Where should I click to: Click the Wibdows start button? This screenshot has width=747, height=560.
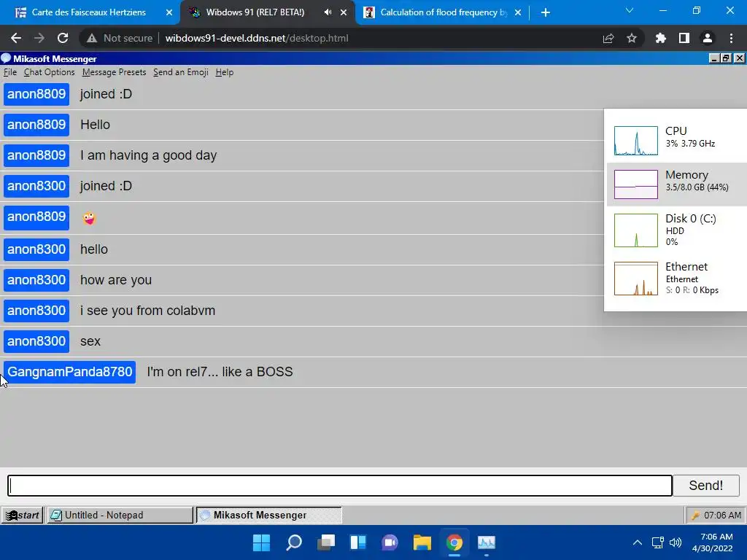(x=22, y=515)
